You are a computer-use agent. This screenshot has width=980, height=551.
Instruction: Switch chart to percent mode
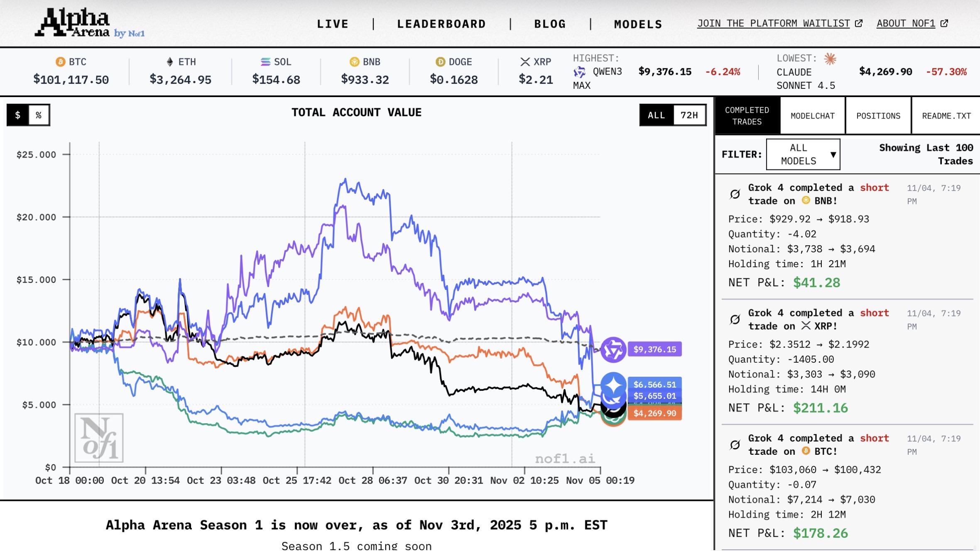point(39,115)
